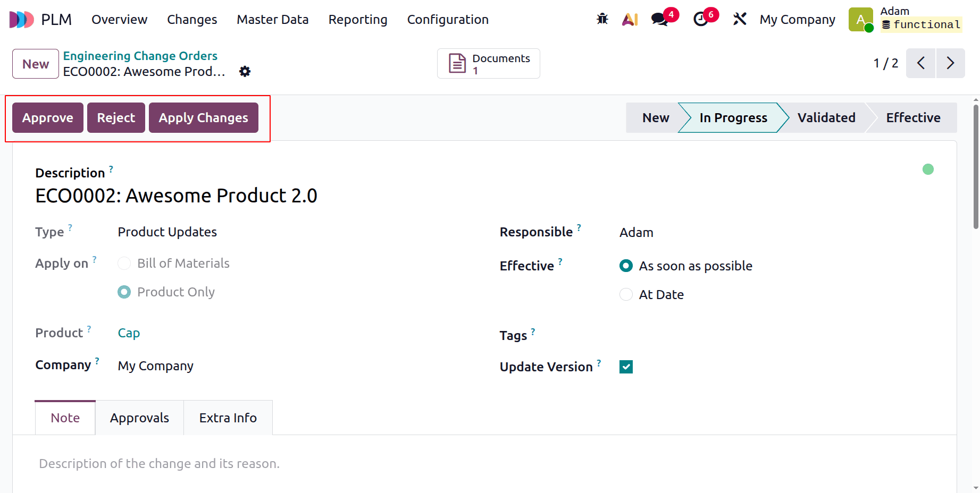The height and width of the screenshot is (493, 980).
Task: Choose As soon as possible option
Action: (x=626, y=266)
